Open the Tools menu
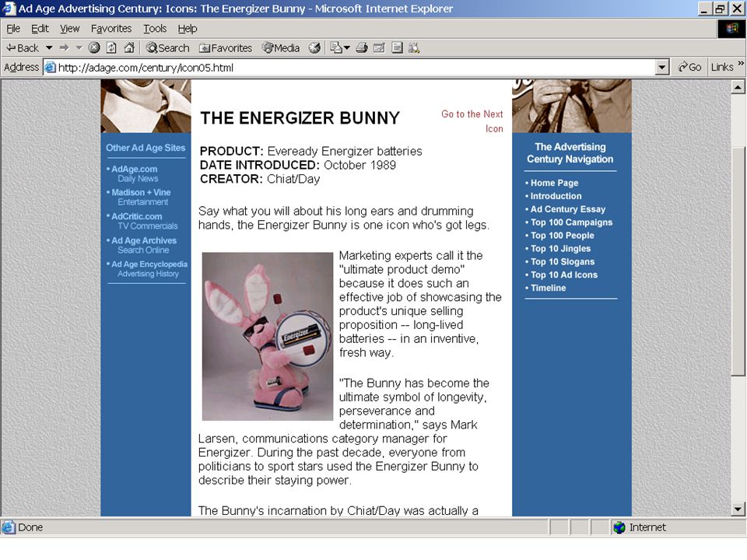This screenshot has height=560, width=747. [x=155, y=29]
